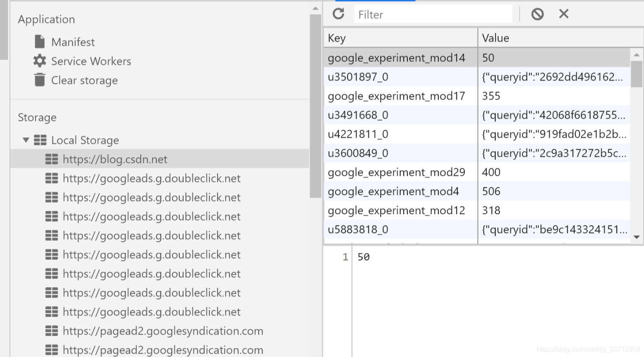644x357 pixels.
Task: Click the value cell 355
Action: (554, 96)
